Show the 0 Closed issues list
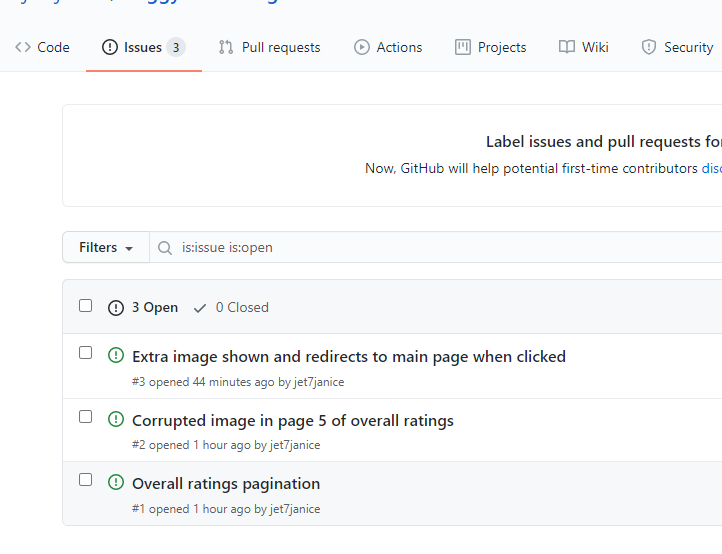The width and height of the screenshot is (722, 554). point(231,307)
